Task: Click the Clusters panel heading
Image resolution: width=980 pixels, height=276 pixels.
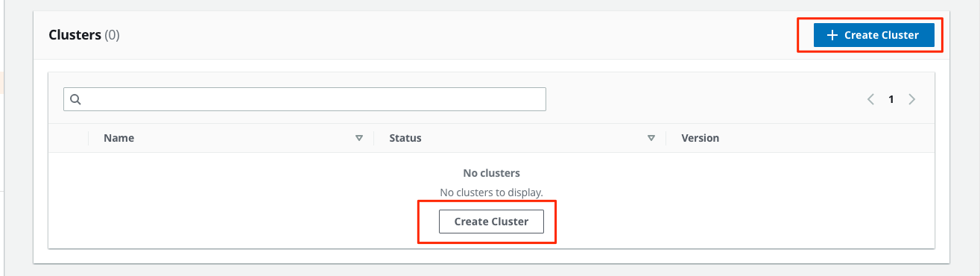Action: (75, 35)
